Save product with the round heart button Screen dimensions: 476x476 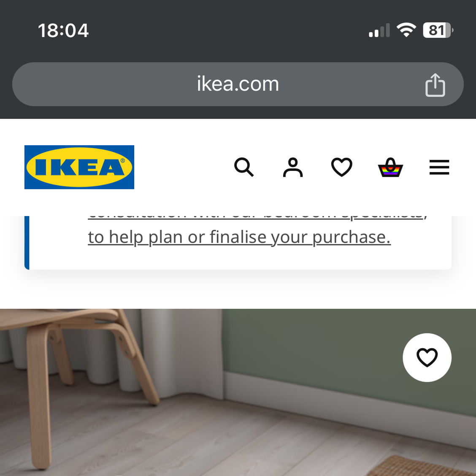[427, 357]
